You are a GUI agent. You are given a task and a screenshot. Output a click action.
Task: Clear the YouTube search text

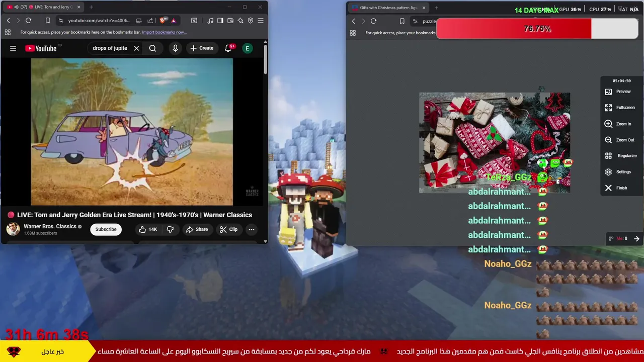pyautogui.click(x=136, y=48)
